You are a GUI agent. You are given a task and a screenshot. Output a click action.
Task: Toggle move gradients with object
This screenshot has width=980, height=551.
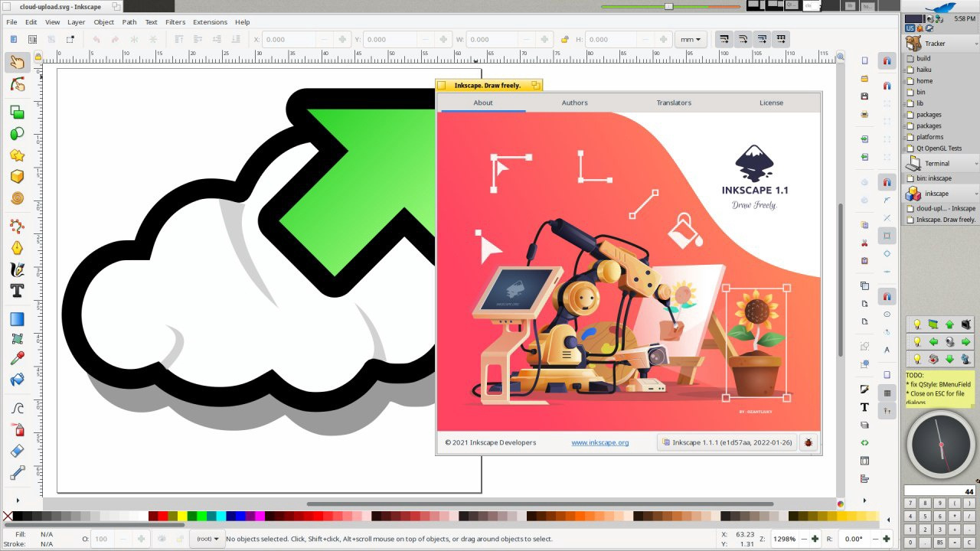(x=761, y=39)
